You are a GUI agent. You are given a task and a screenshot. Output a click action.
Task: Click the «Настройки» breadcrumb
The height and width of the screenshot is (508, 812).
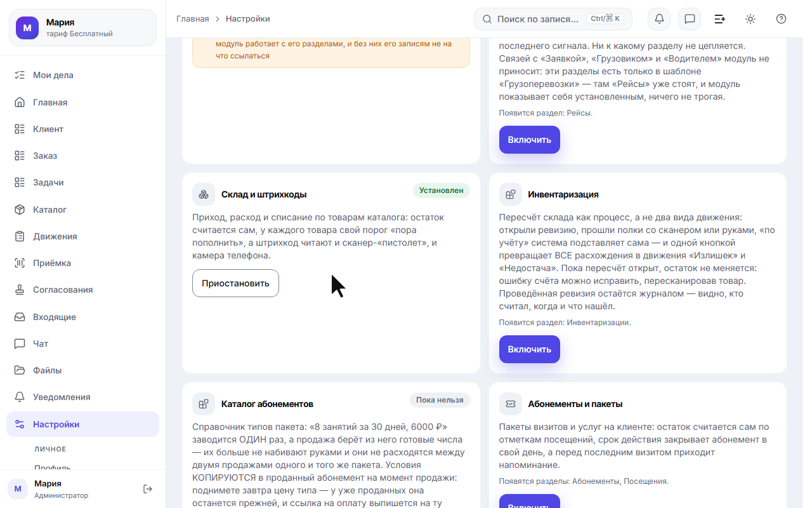point(248,19)
